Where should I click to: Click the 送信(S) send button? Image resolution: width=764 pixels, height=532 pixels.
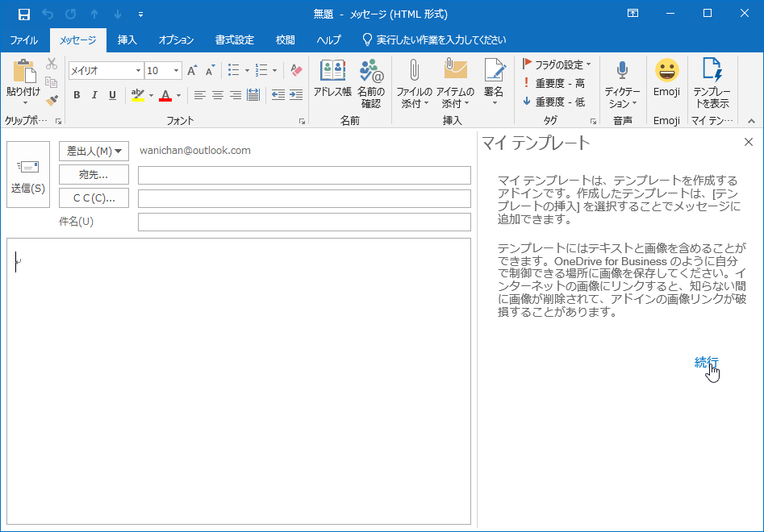(x=28, y=174)
